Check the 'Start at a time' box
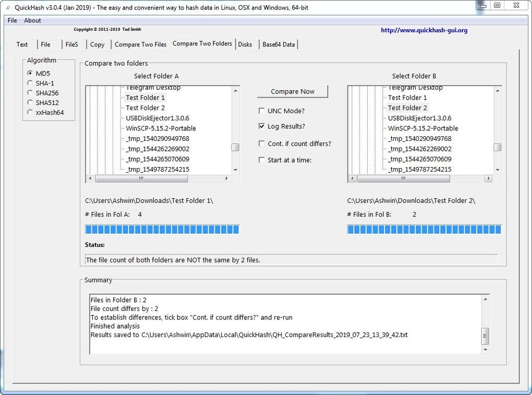 (x=261, y=160)
